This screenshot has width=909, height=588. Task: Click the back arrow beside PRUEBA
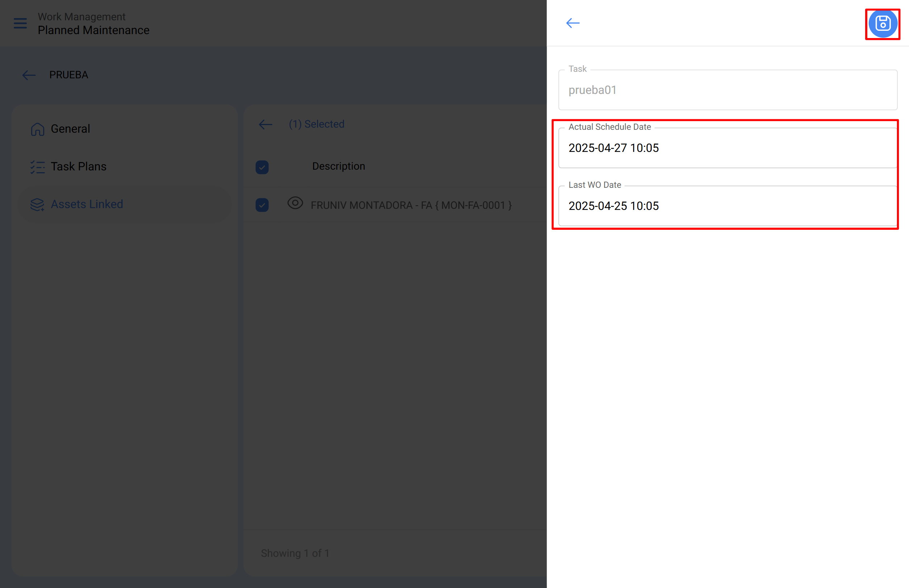[x=29, y=75]
